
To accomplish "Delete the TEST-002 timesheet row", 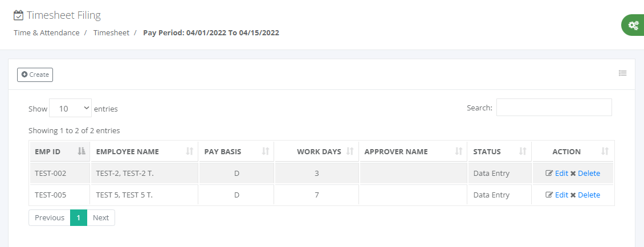I will [585, 173].
